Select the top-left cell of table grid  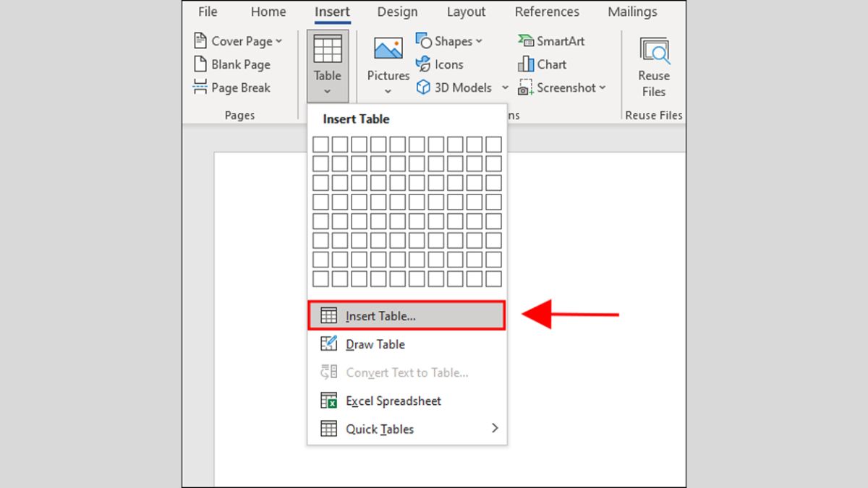pos(320,145)
